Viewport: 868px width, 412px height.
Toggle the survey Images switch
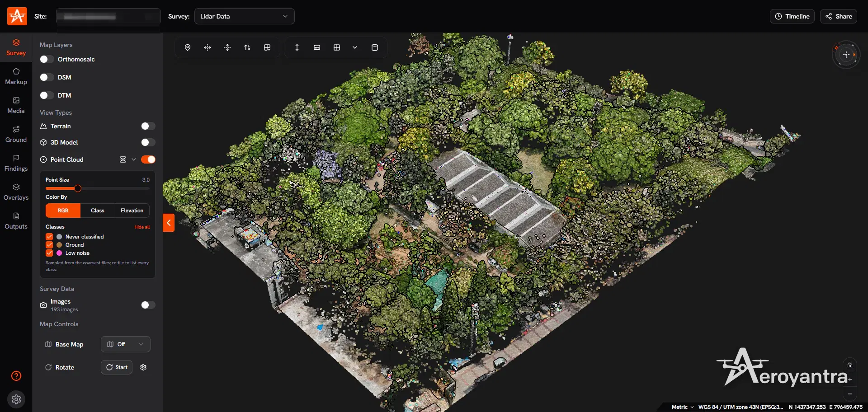(x=148, y=305)
